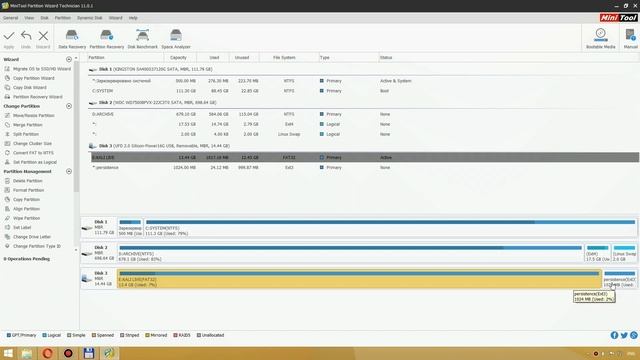Select D:ARCHIVE partition row
This screenshot has width=640, height=360.
tap(365, 114)
